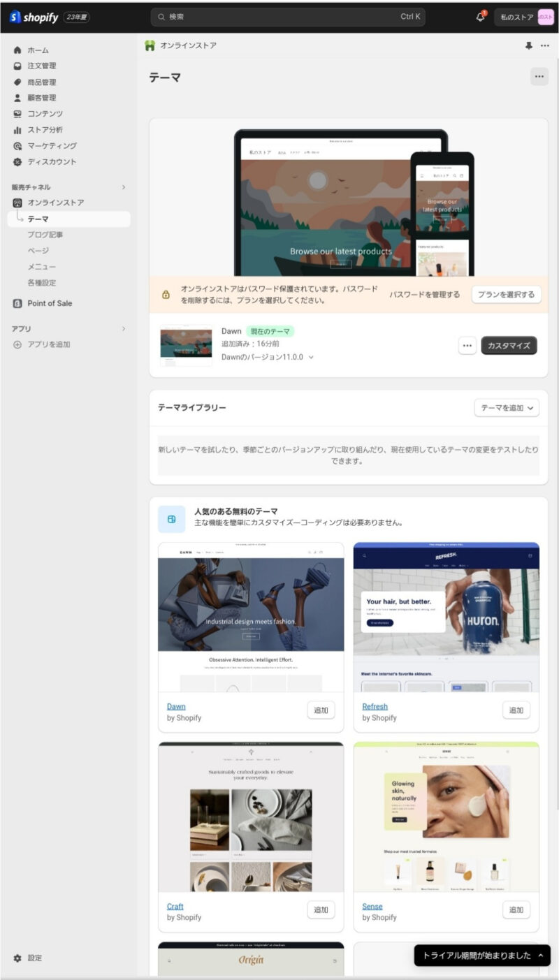This screenshot has width=559, height=980.
Task: Click the lock icon in password banner
Action: (x=166, y=295)
